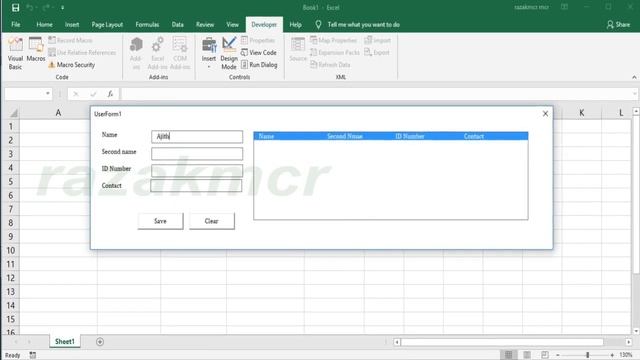Open Excel Add-ins
The width and height of the screenshot is (640, 360).
tap(158, 53)
